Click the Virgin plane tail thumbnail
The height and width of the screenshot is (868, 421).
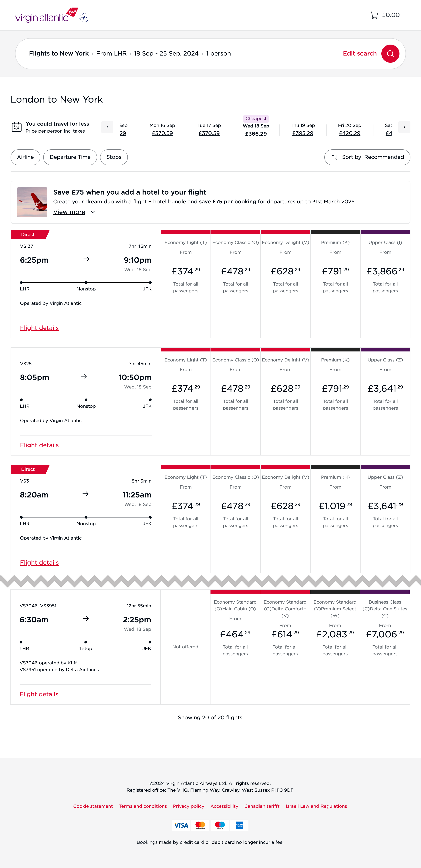pyautogui.click(x=32, y=202)
